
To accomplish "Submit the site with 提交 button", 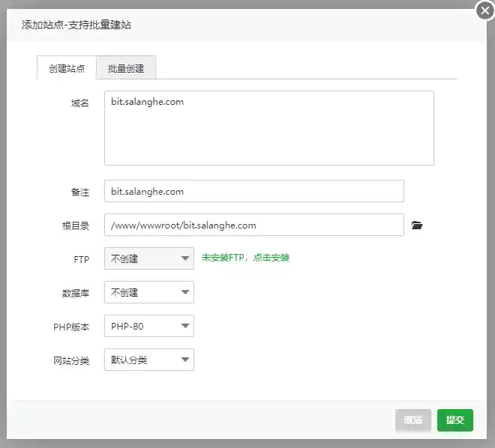I will pyautogui.click(x=455, y=420).
